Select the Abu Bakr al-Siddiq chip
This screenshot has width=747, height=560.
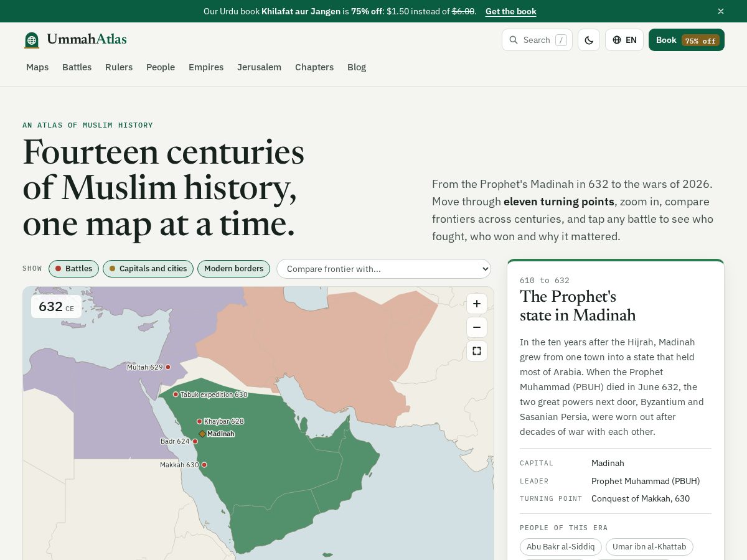coord(561,547)
